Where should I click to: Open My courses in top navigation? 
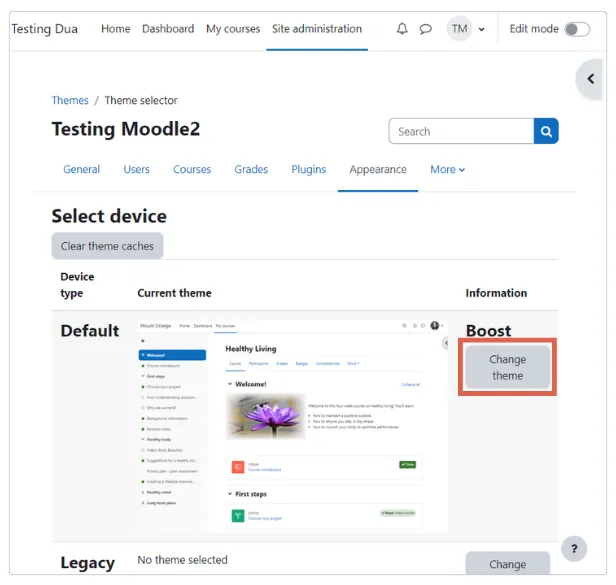coord(233,29)
